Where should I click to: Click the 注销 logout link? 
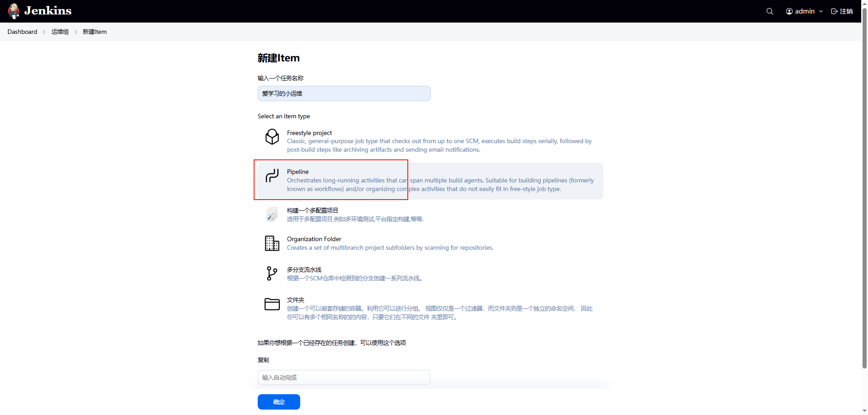tap(842, 11)
